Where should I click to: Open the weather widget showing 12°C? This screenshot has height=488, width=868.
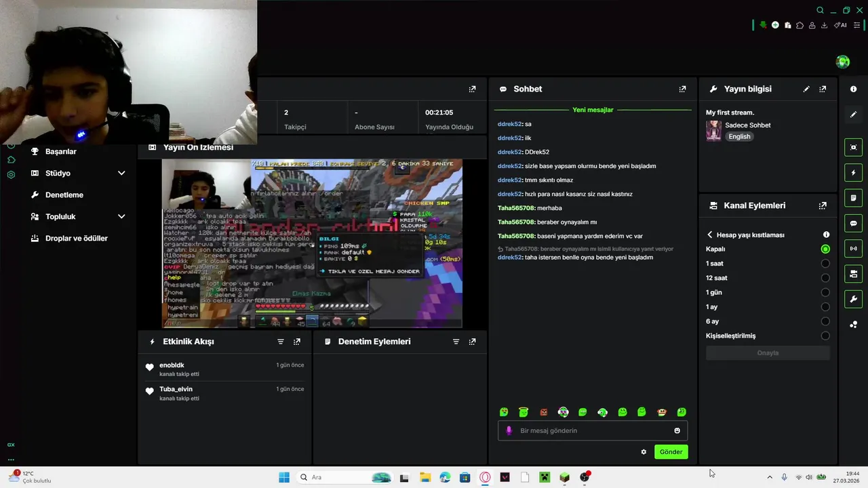tap(31, 477)
